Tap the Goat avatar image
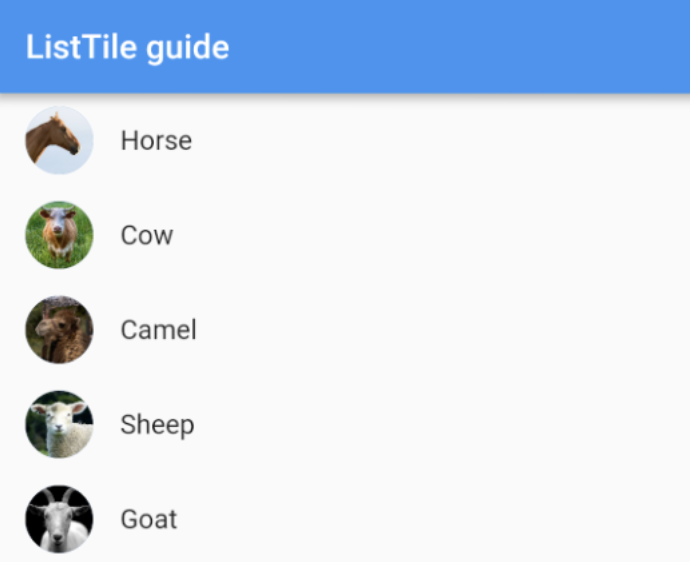 (59, 519)
